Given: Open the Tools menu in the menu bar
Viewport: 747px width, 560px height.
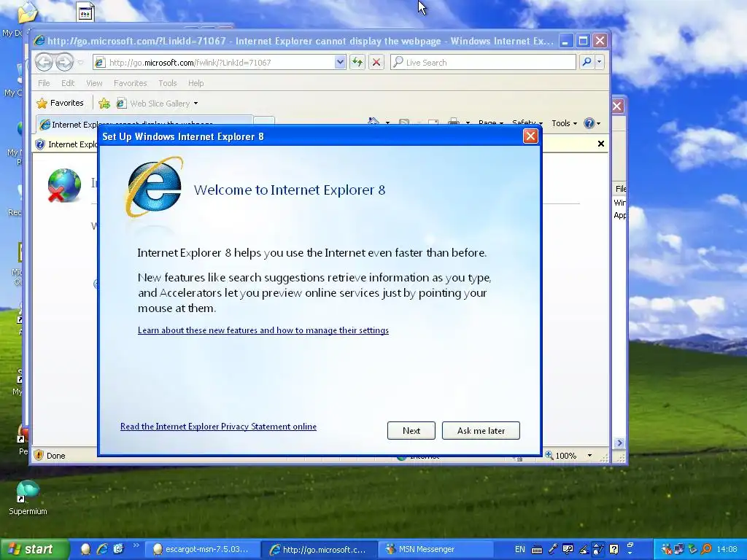Looking at the screenshot, I should (x=168, y=83).
